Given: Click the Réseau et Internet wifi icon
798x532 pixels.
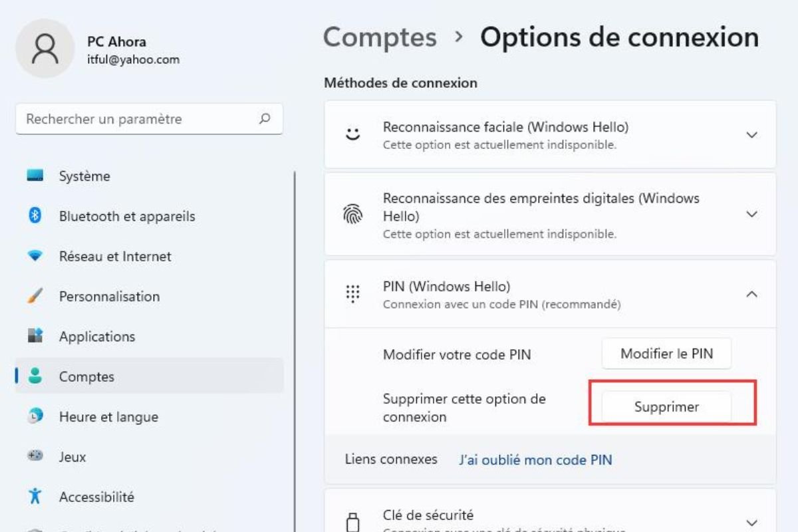Looking at the screenshot, I should [x=35, y=256].
